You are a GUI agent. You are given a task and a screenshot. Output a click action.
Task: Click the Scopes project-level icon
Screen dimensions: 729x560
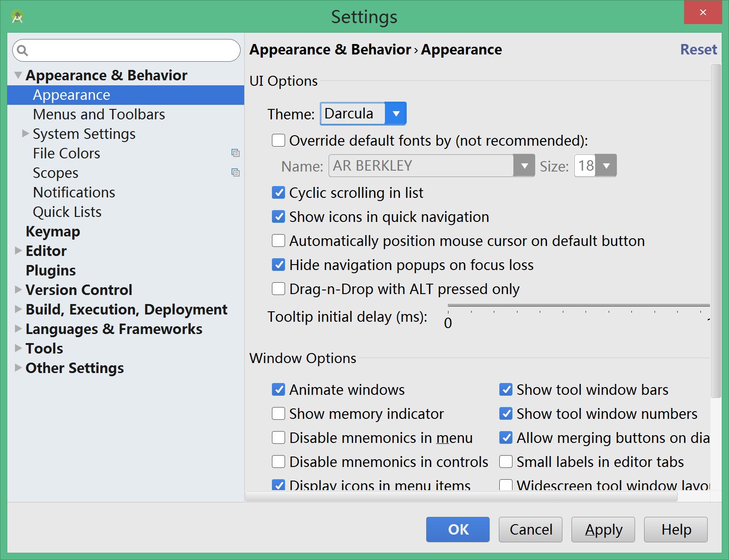click(x=235, y=172)
